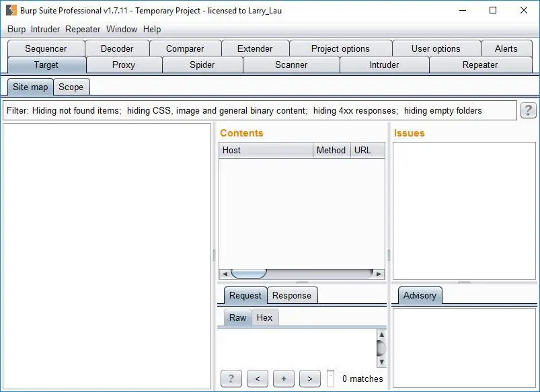This screenshot has height=392, width=540.
Task: Switch to the Scanner tab
Action: [x=291, y=65]
